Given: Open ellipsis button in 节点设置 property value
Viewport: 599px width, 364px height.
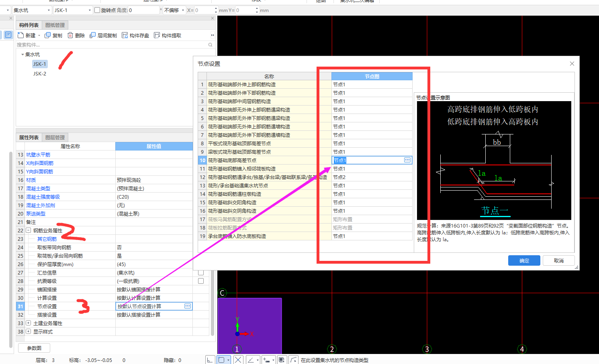Looking at the screenshot, I should coord(188,306).
